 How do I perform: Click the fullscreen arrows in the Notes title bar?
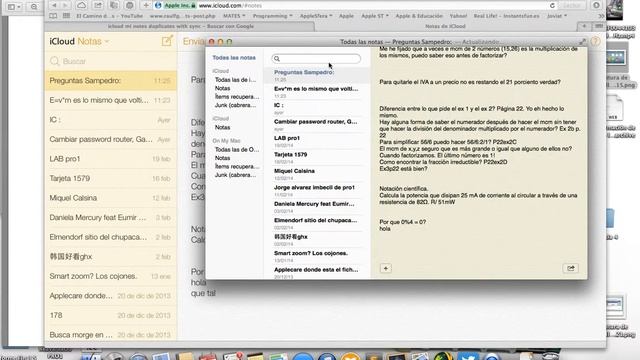(582, 42)
